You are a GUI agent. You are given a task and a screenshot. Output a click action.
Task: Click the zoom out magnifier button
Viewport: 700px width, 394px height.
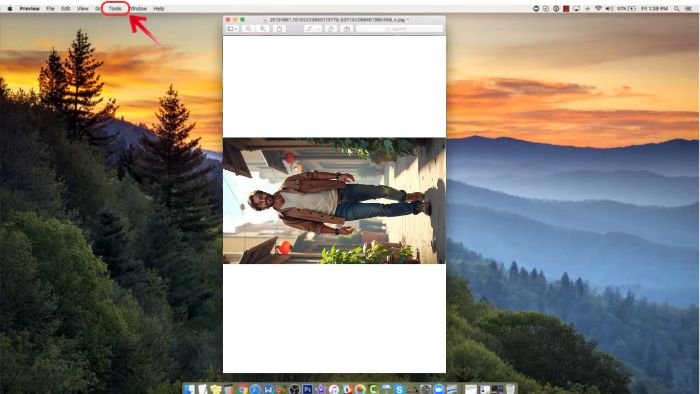pos(248,29)
